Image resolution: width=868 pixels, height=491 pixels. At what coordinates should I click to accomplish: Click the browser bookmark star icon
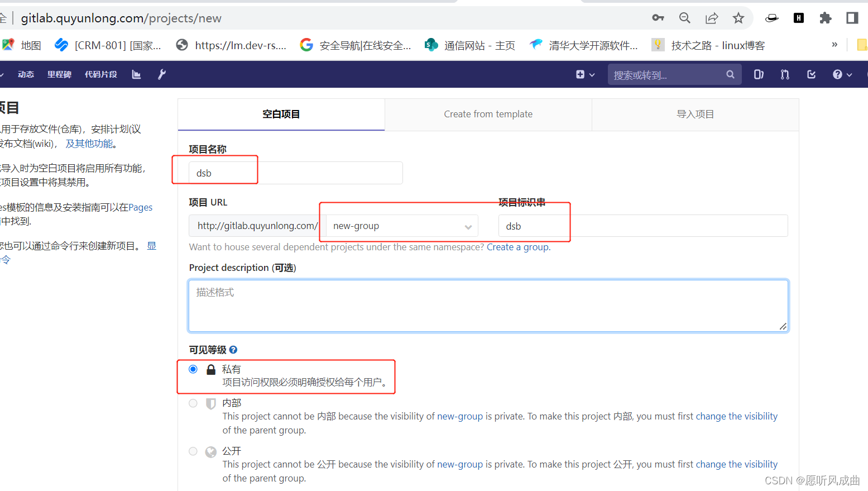(x=738, y=17)
